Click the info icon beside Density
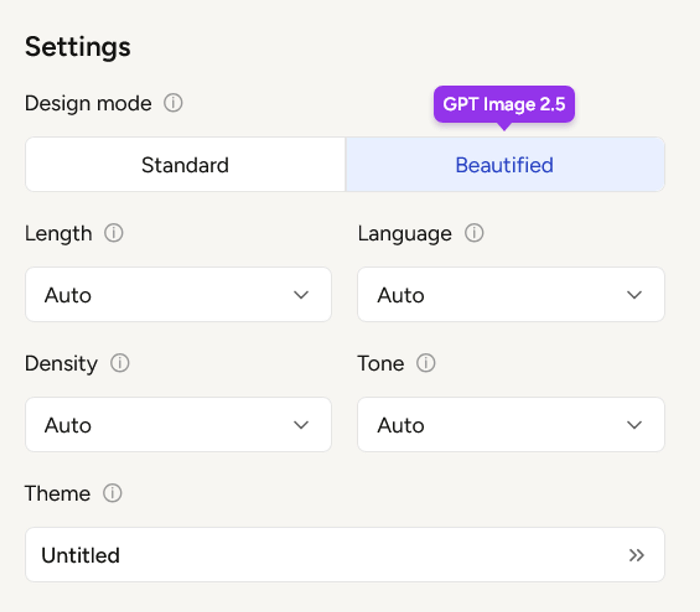 pyautogui.click(x=120, y=363)
